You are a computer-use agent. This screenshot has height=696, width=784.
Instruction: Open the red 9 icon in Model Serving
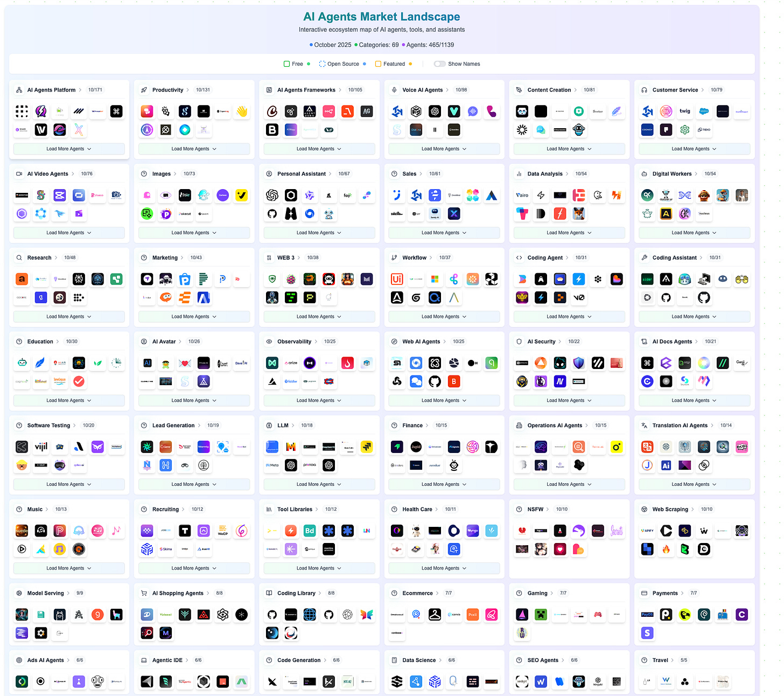[x=97, y=615]
